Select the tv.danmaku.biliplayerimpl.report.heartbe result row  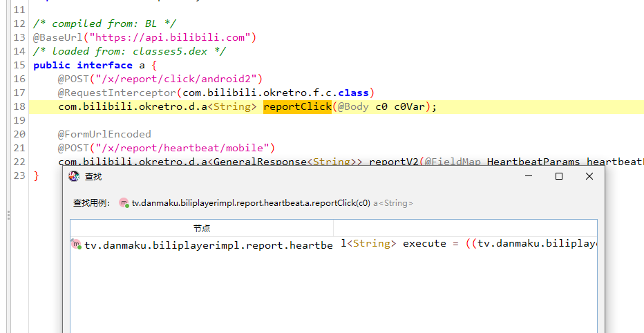coord(202,245)
